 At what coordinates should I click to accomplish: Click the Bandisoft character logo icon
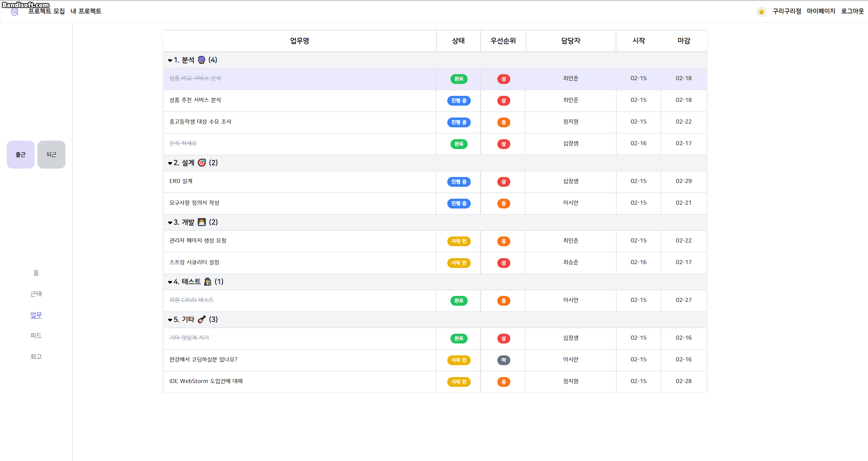click(x=14, y=11)
